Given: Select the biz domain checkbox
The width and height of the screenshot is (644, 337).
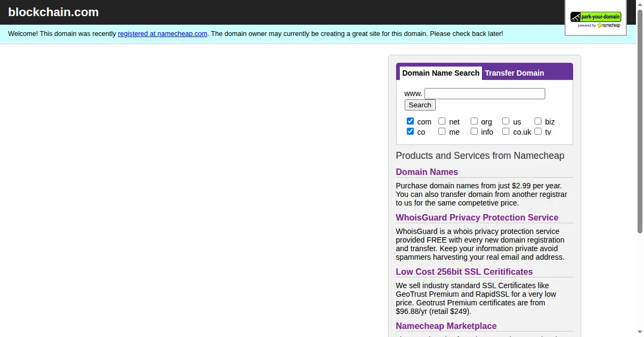Looking at the screenshot, I should [x=538, y=121].
